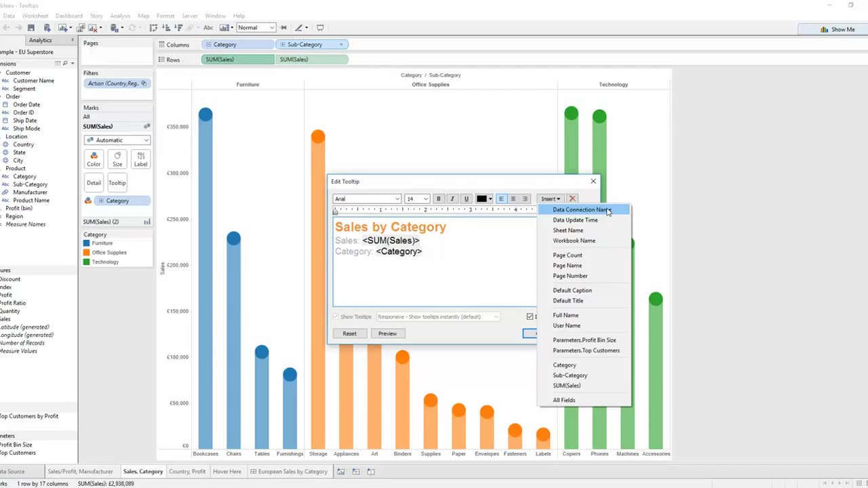
Task: Click the New Story tab icon
Action: 371,472
